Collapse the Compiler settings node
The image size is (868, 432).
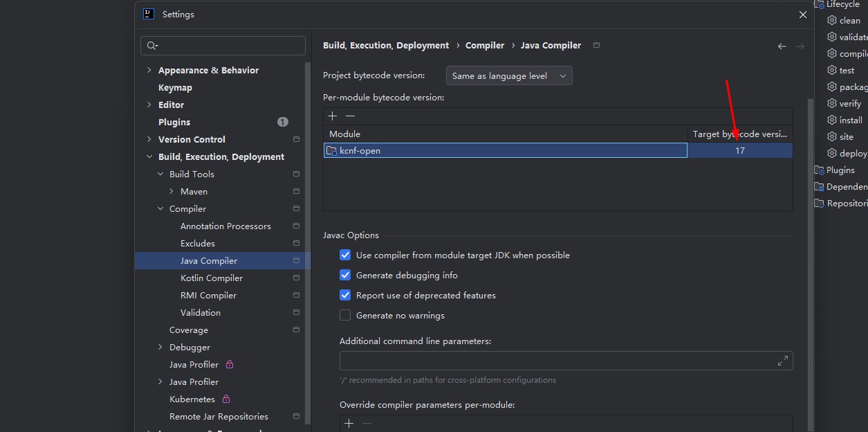coord(160,209)
